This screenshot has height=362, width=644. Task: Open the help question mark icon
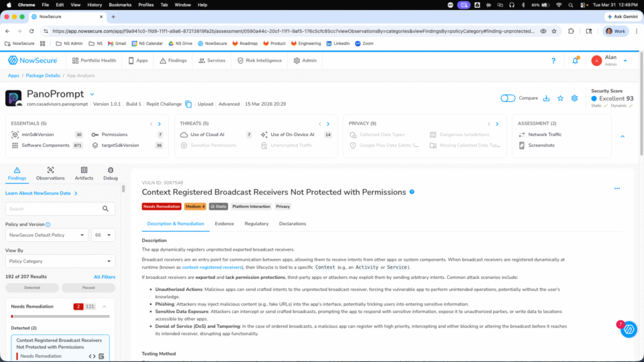(x=553, y=61)
